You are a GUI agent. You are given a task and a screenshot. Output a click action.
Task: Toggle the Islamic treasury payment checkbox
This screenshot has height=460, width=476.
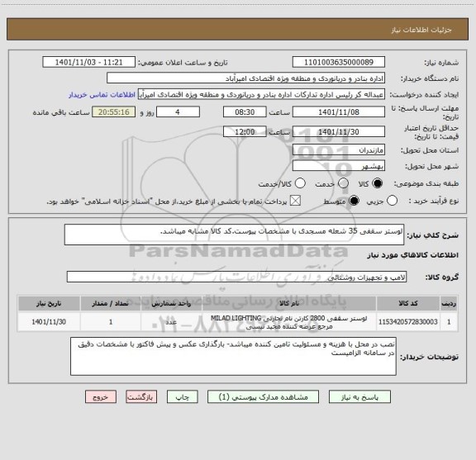click(295, 201)
